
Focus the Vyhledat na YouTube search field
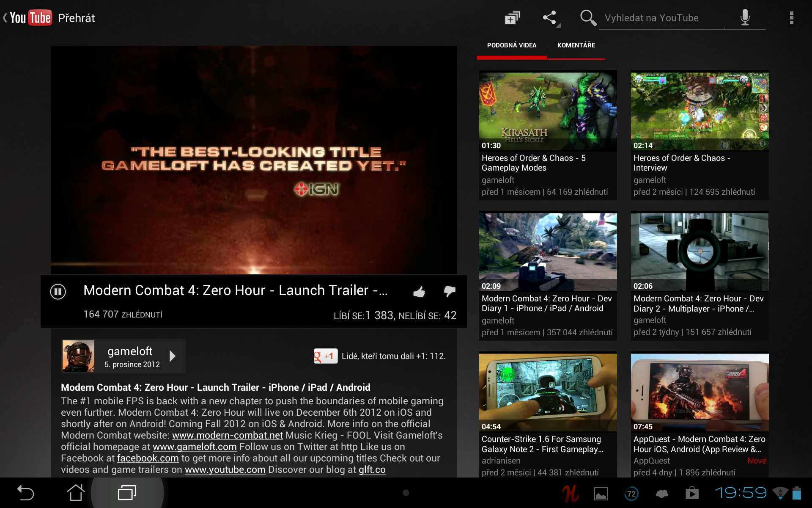(661, 18)
